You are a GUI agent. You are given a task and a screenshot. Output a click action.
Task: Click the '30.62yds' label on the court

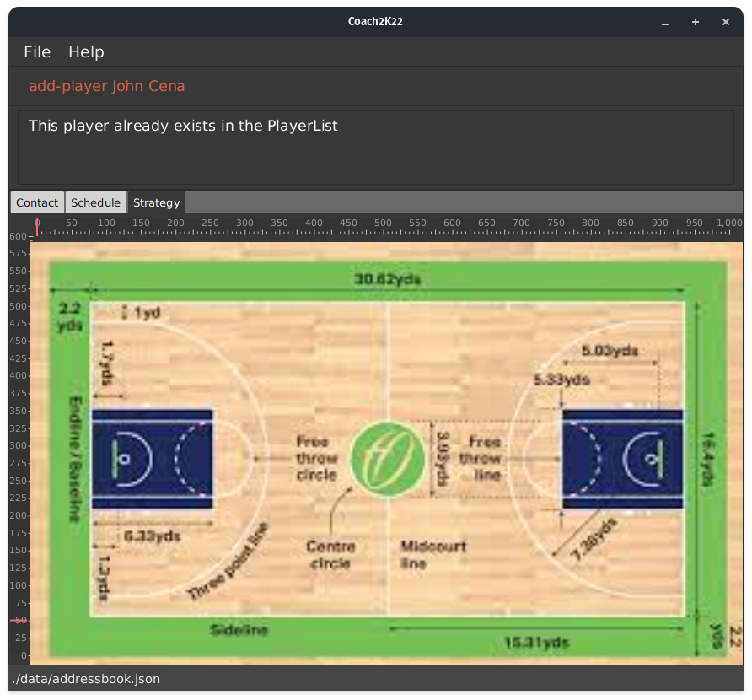pyautogui.click(x=388, y=279)
